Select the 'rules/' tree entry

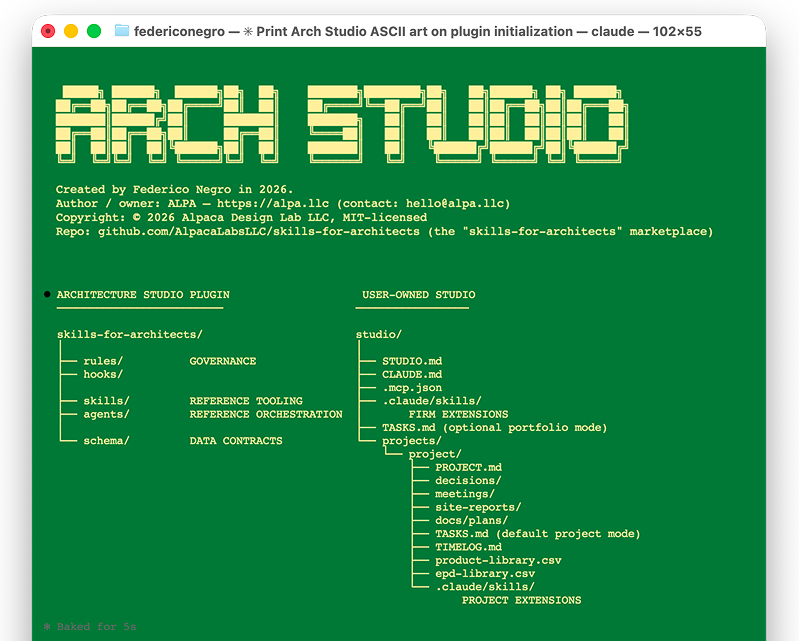103,361
